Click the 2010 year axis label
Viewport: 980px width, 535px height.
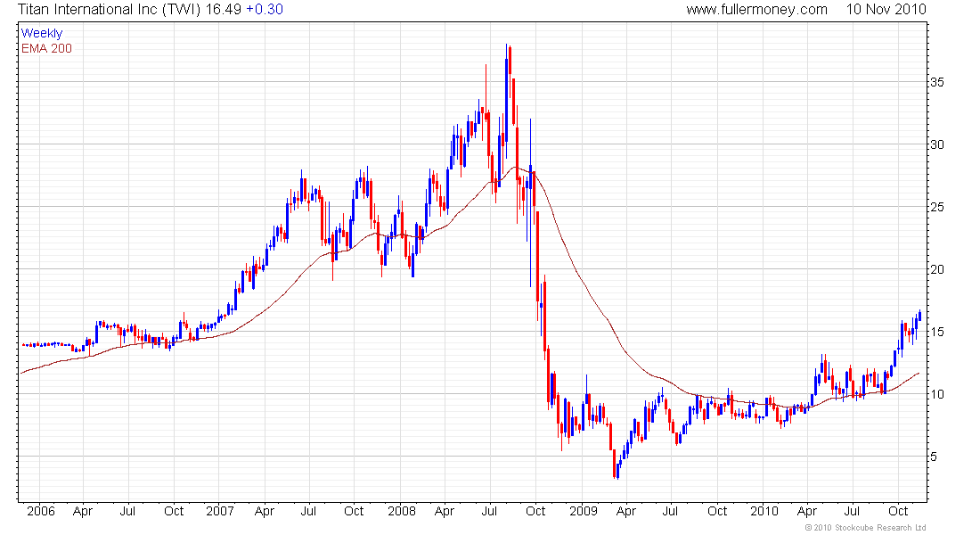click(x=764, y=511)
